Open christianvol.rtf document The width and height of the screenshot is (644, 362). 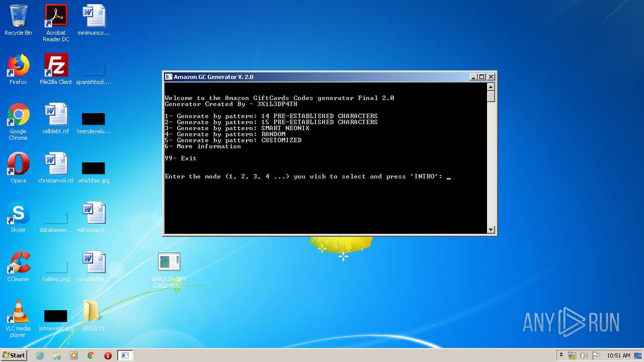click(56, 168)
